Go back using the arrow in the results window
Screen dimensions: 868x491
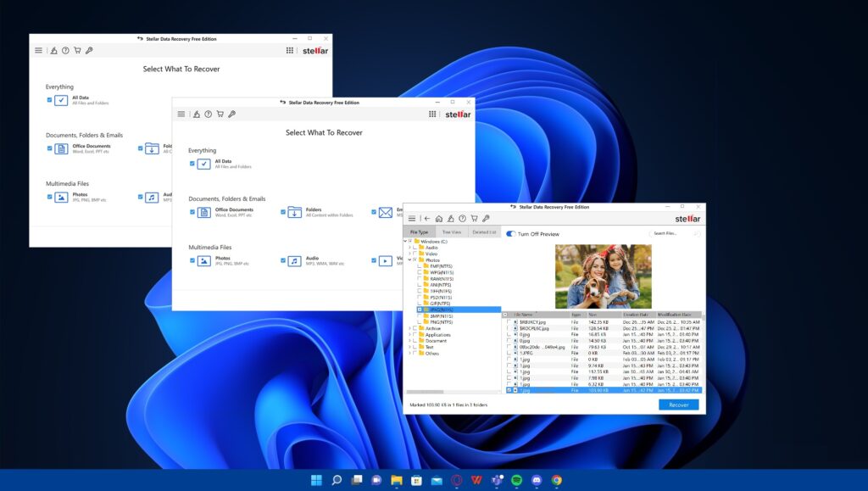(x=427, y=219)
